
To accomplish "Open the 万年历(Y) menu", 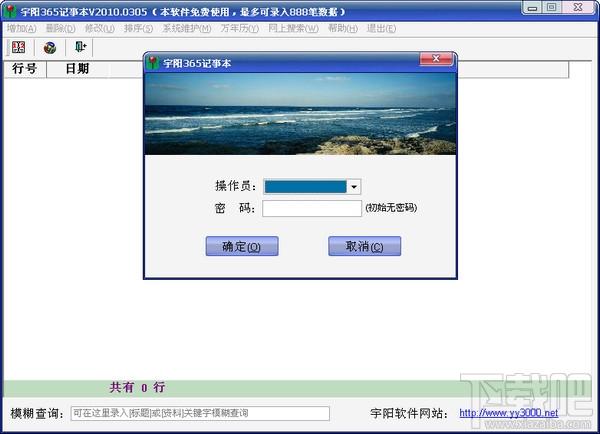I will [240, 28].
